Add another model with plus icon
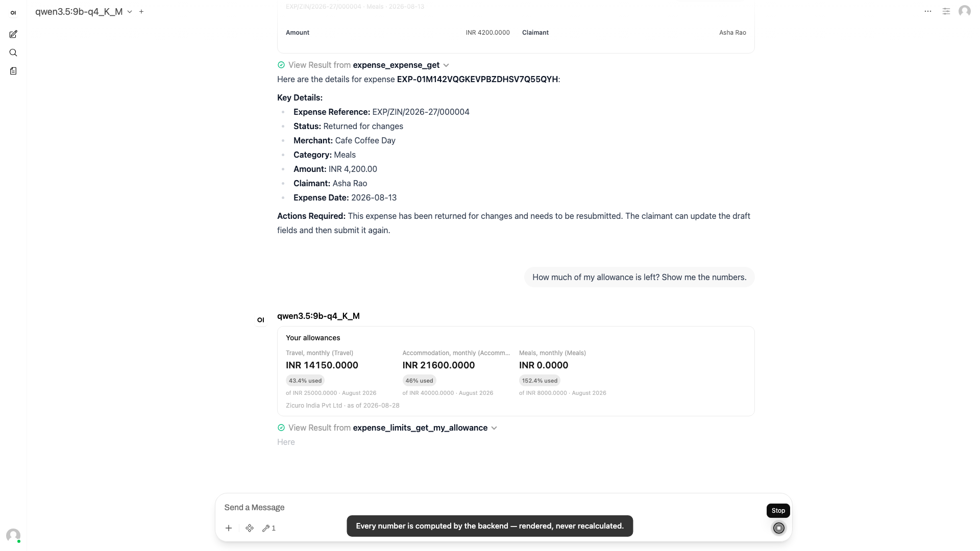Viewport: 980px width, 551px height. point(141,11)
